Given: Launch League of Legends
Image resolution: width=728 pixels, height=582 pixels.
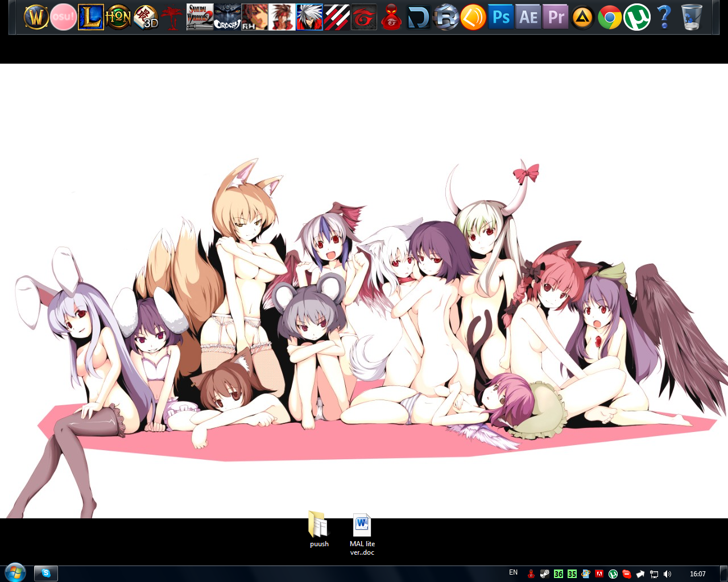Looking at the screenshot, I should point(91,16).
